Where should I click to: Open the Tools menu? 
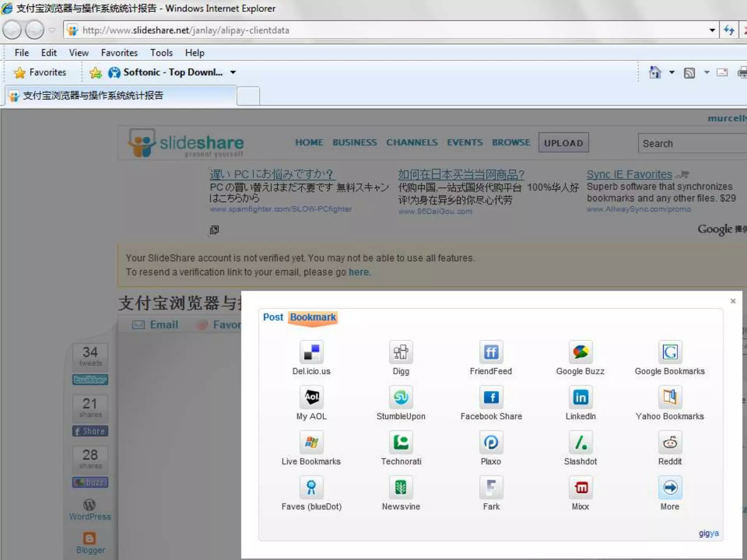pos(161,53)
